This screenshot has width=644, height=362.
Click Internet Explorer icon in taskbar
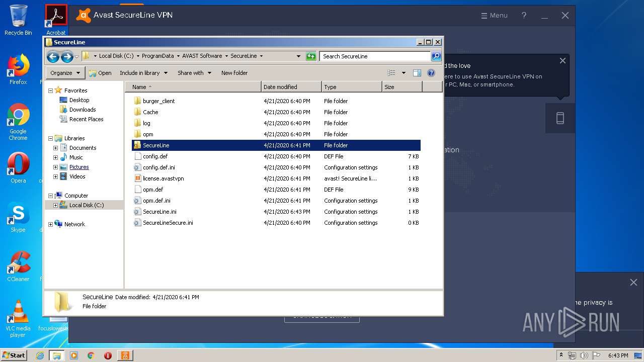pos(40,355)
